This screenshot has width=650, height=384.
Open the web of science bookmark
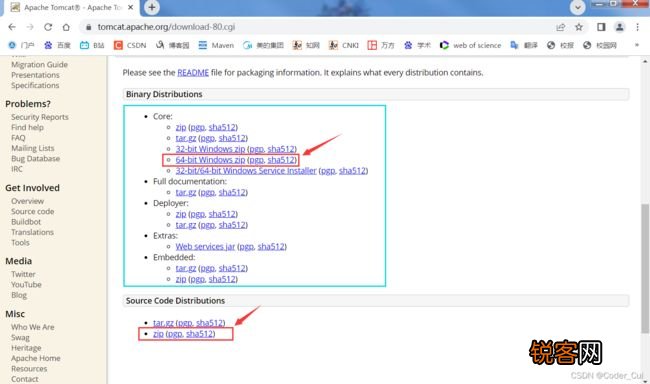pyautogui.click(x=471, y=45)
